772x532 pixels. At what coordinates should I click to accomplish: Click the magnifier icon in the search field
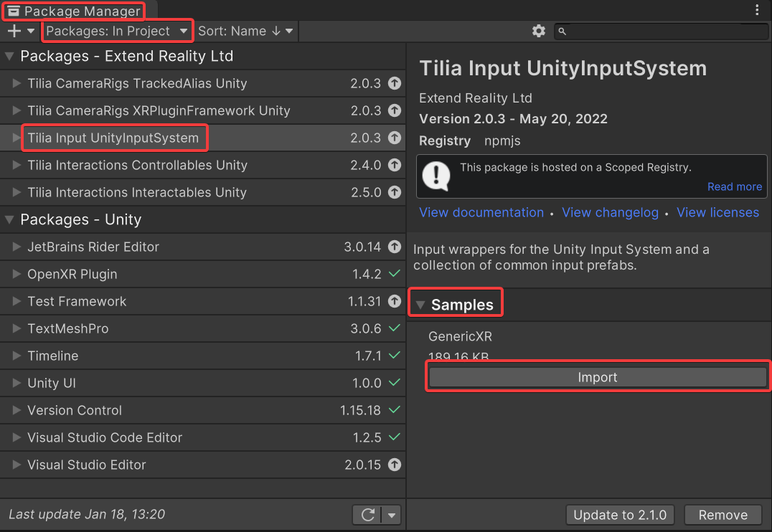pyautogui.click(x=562, y=32)
